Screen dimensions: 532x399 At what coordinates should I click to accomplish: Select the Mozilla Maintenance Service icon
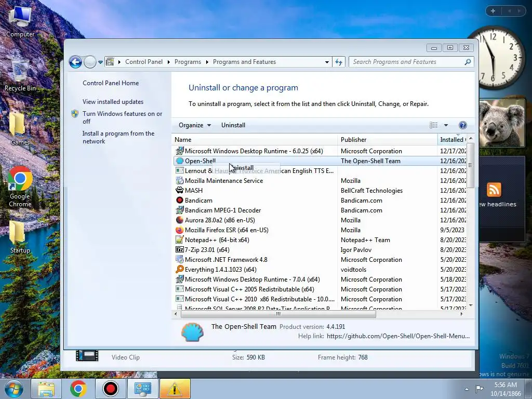pos(179,180)
